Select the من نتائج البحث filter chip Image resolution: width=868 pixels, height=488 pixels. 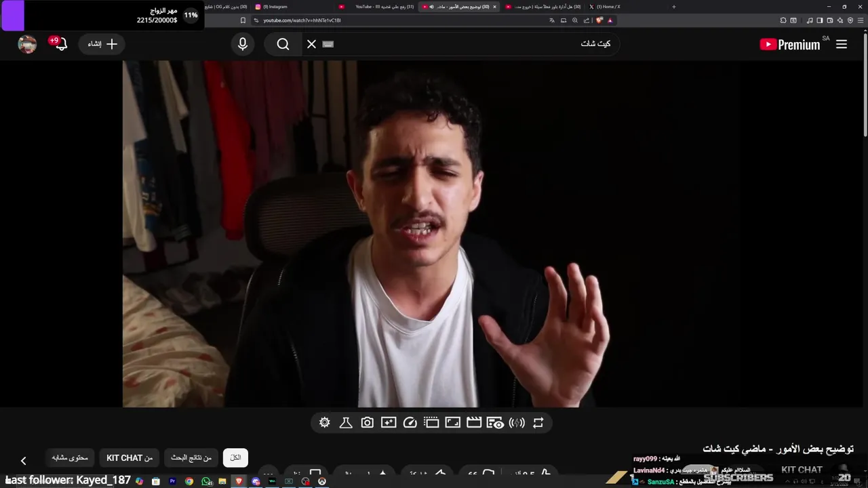pyautogui.click(x=191, y=457)
